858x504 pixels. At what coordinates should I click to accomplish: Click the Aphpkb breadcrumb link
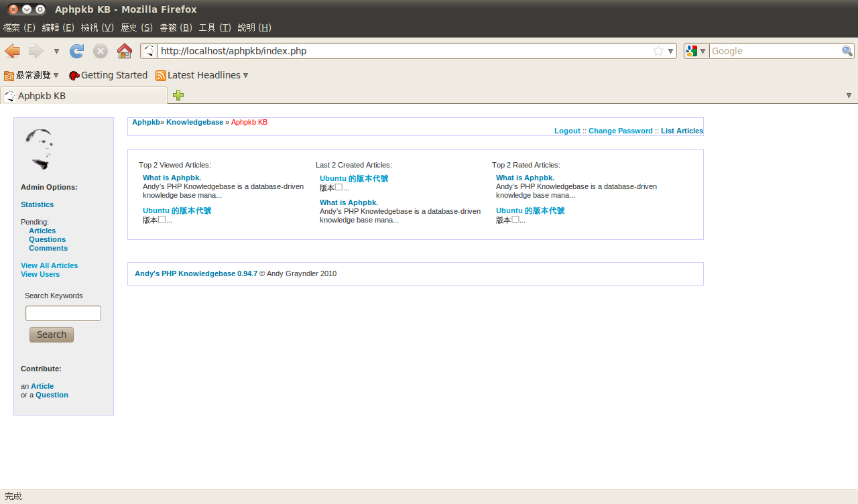coord(146,122)
